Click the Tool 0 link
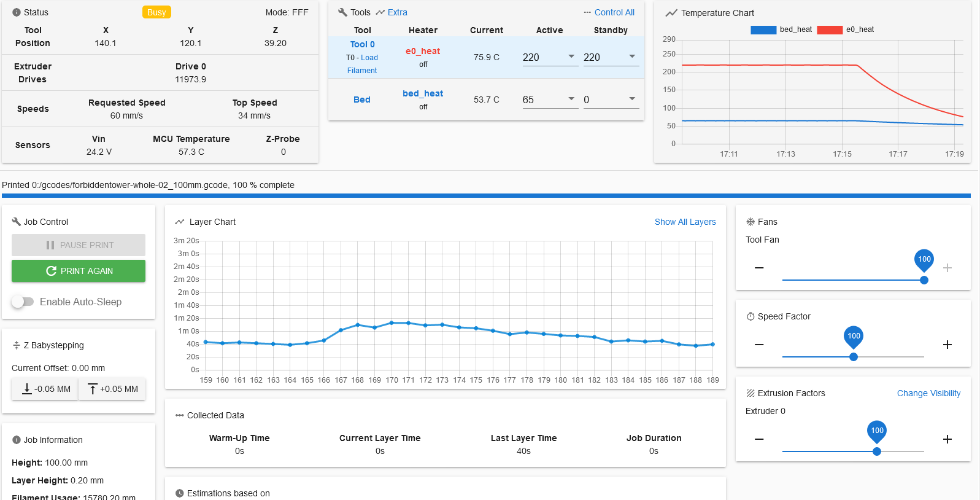This screenshot has height=500, width=980. tap(362, 44)
